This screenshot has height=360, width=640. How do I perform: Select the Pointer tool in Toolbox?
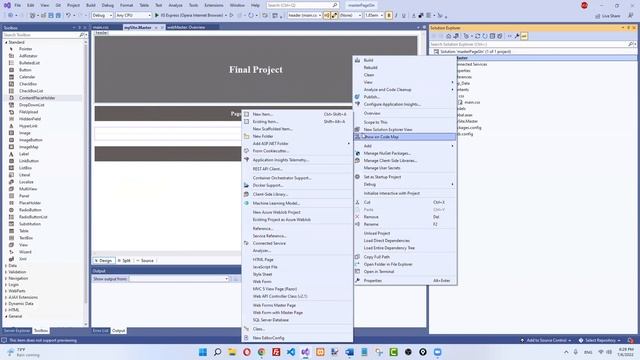[25, 49]
